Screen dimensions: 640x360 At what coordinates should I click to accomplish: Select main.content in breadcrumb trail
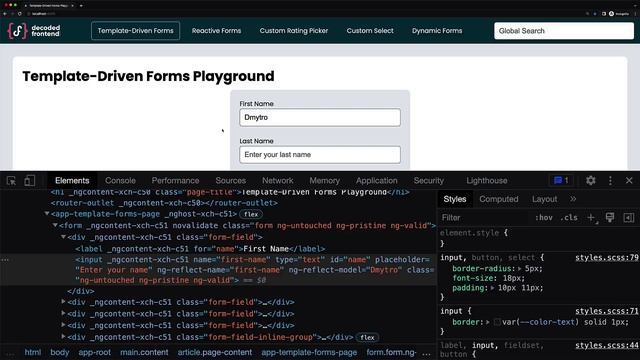click(x=144, y=352)
